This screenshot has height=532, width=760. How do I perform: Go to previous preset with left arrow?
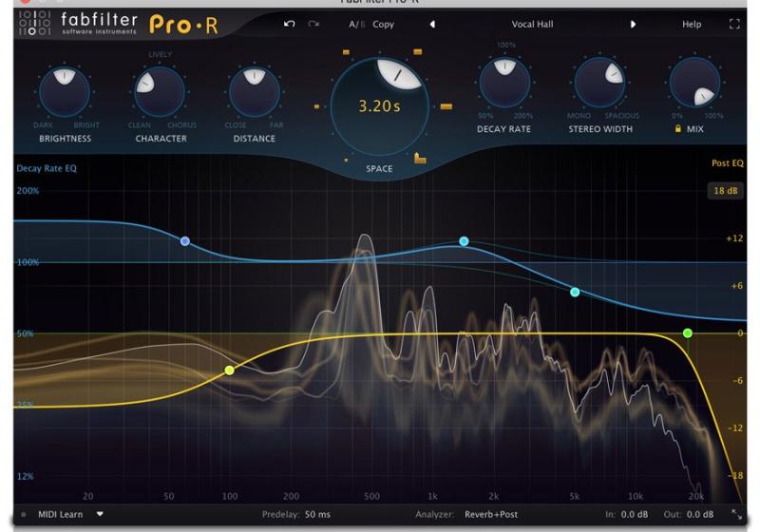432,25
